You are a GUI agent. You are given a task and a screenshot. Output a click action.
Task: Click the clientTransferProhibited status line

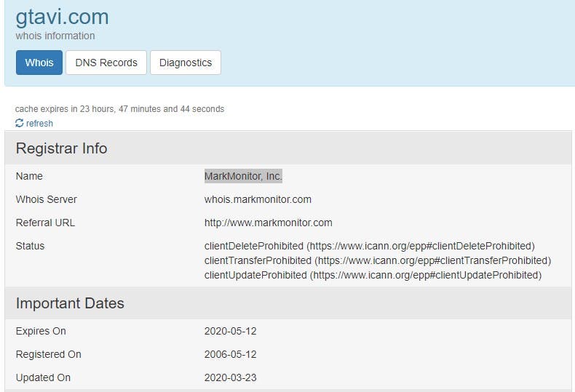pos(378,260)
